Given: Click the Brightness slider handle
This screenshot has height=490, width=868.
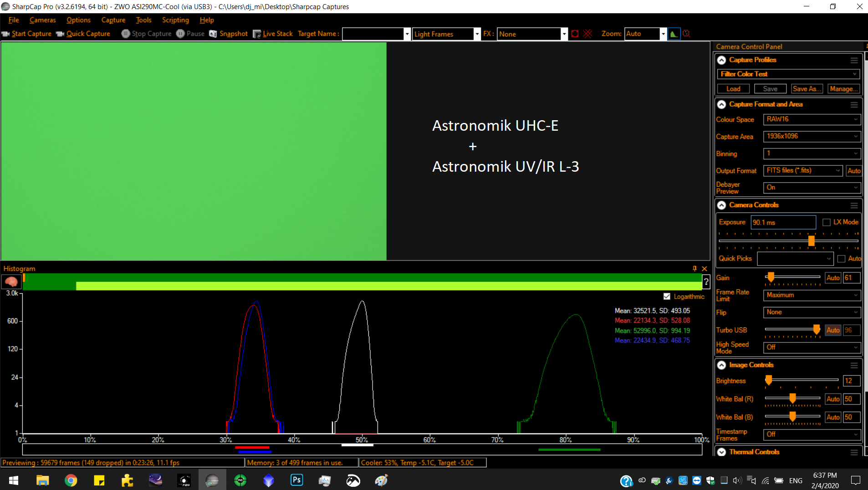Looking at the screenshot, I should [769, 380].
